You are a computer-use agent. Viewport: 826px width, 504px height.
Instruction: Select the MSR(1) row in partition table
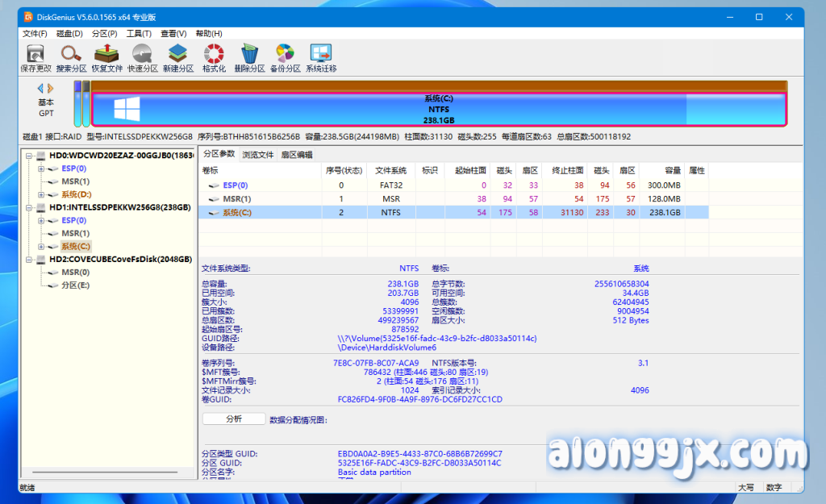point(236,198)
